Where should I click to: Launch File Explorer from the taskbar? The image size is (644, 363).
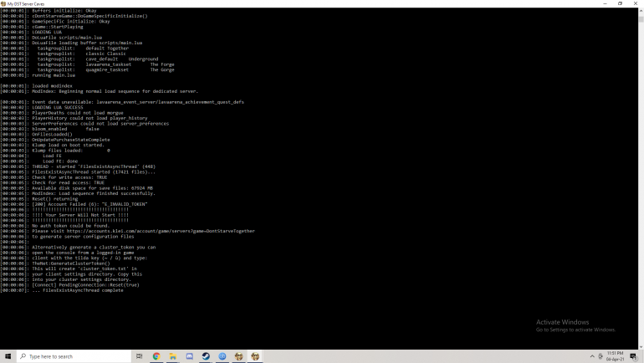[172, 356]
